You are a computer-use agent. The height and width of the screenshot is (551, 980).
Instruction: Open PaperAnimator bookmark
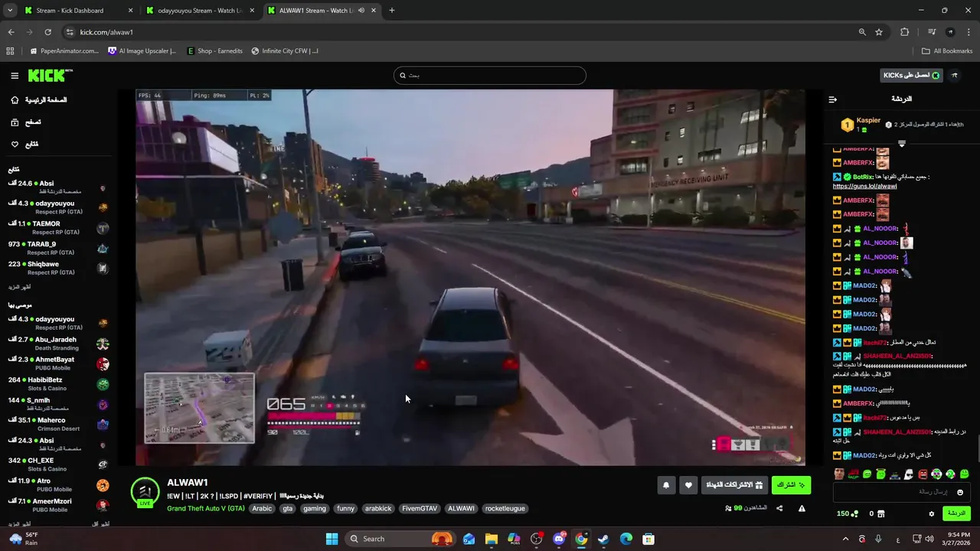(x=64, y=51)
